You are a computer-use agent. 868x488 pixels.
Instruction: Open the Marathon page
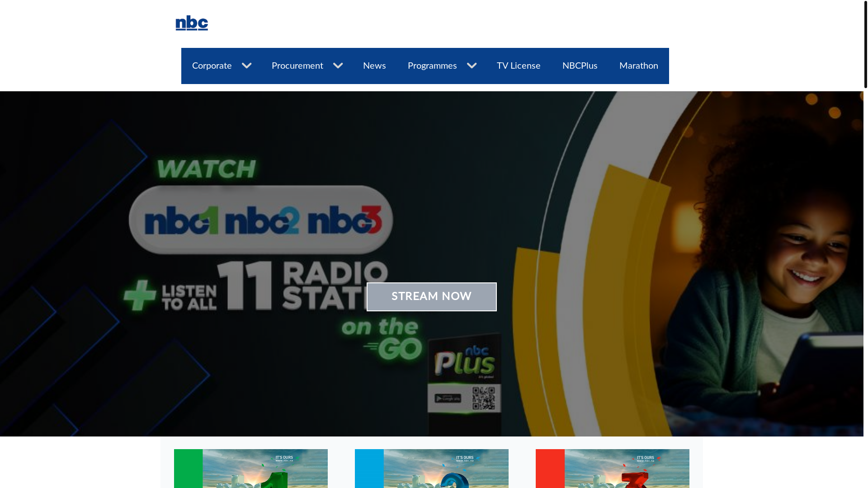[x=638, y=66]
